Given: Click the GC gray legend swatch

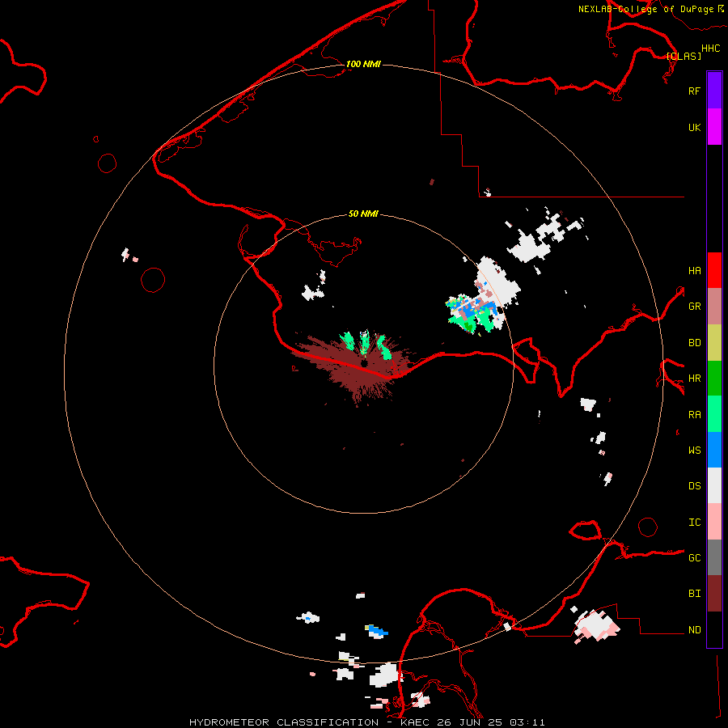Looking at the screenshot, I should pyautogui.click(x=714, y=557).
